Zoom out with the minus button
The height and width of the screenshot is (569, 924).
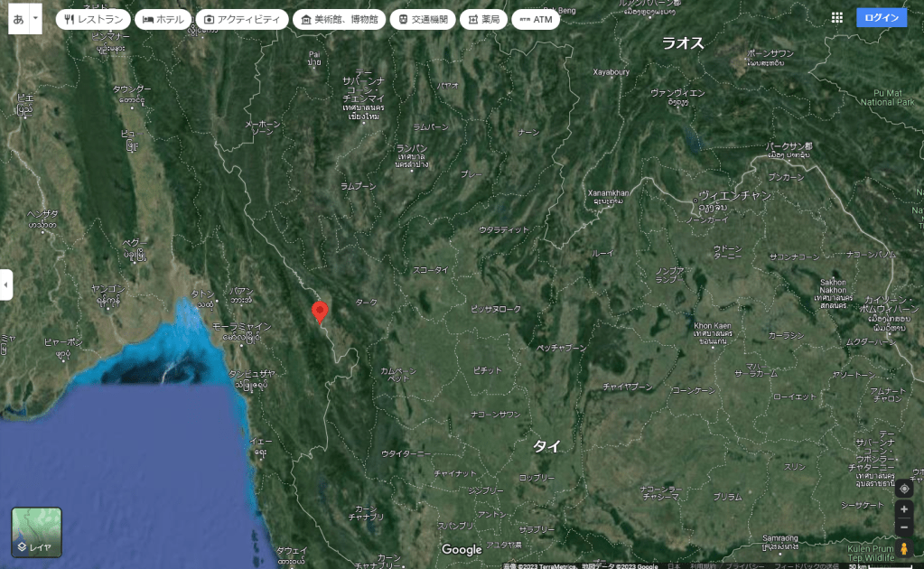[904, 527]
